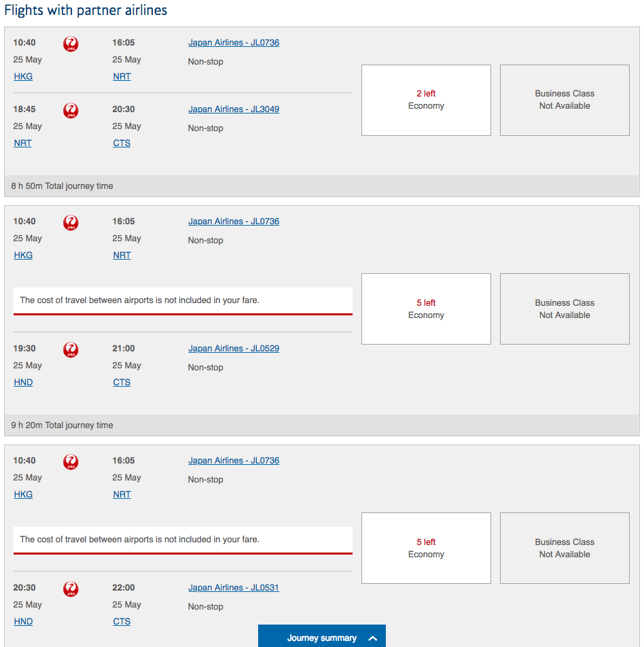Select Economy fare with 2 left
The height and width of the screenshot is (647, 644).
(426, 100)
